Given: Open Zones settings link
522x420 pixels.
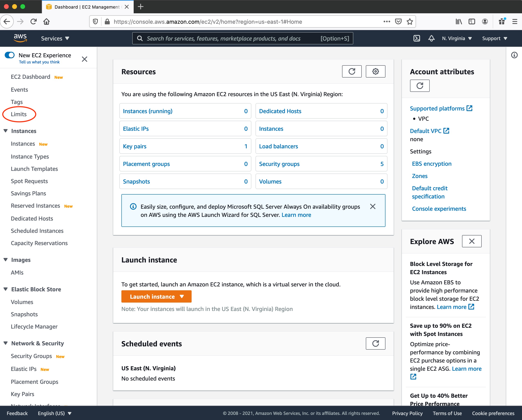Looking at the screenshot, I should [420, 176].
